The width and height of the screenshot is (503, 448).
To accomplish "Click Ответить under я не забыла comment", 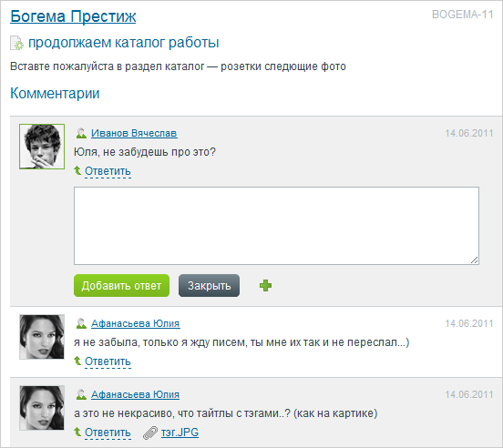I will coord(108,361).
